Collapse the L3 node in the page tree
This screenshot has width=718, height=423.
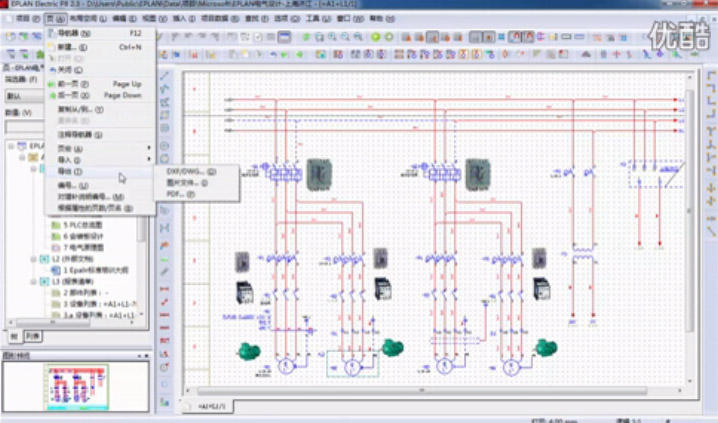34,281
